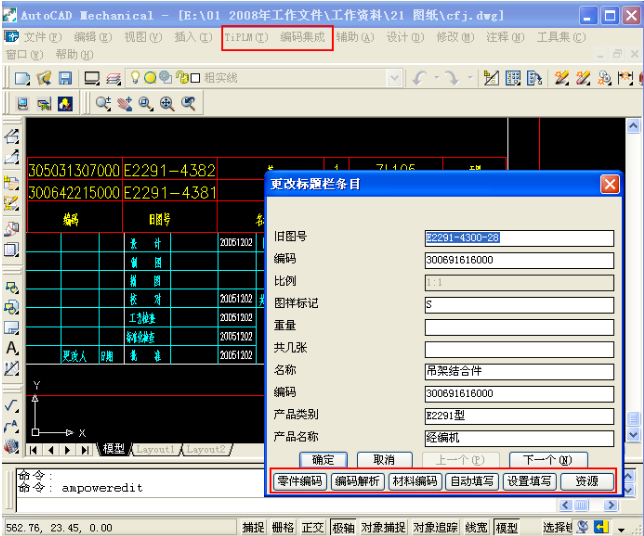Screen dimensions: 644x536
Task: Open the TiPLM menu
Action: click(x=245, y=37)
